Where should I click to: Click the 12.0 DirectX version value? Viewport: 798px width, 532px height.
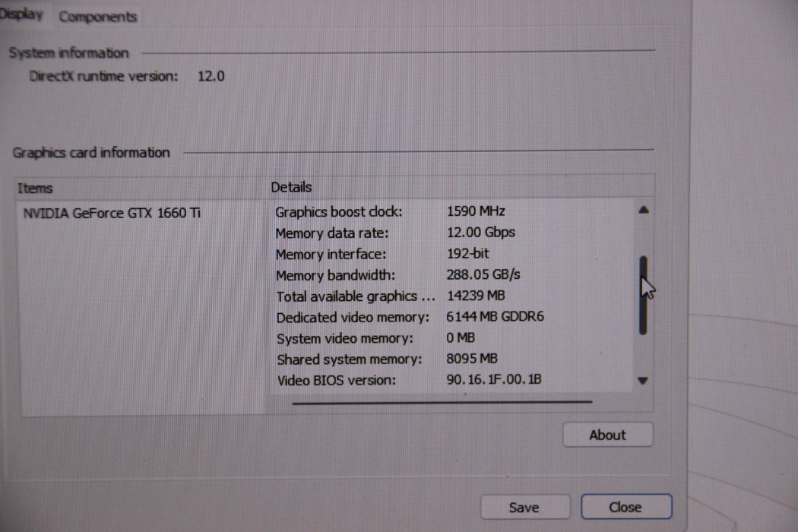[211, 76]
